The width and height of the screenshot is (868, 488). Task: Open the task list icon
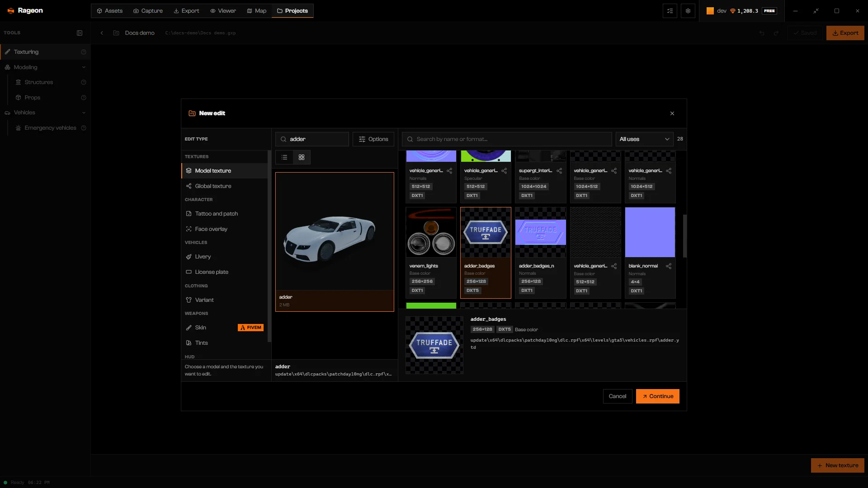click(x=670, y=11)
